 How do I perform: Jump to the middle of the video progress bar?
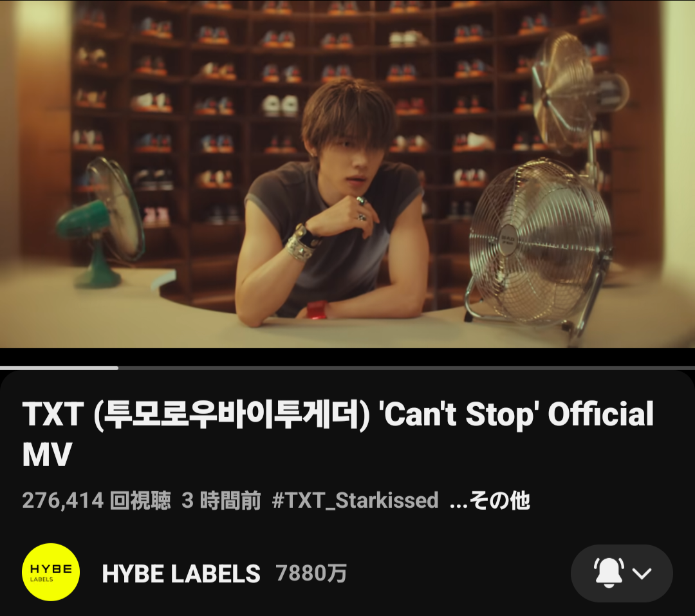[347, 368]
